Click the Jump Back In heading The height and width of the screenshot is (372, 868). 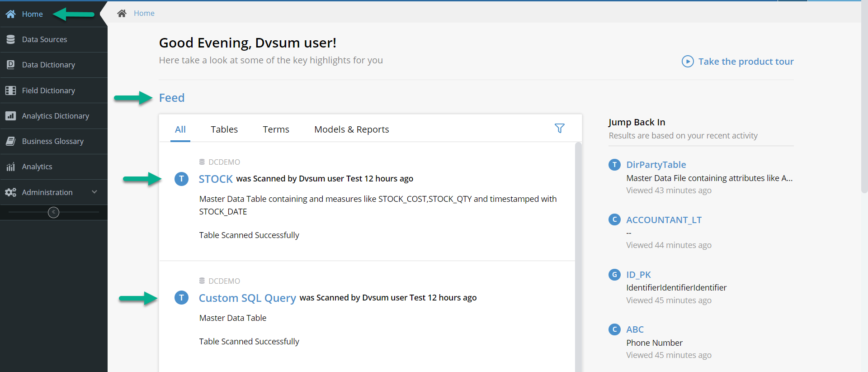[x=637, y=122]
